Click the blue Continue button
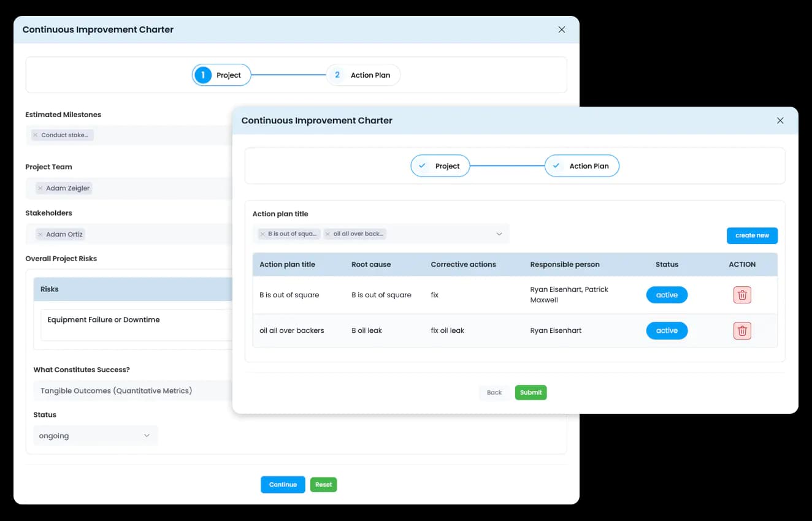The width and height of the screenshot is (812, 521). coord(283,484)
